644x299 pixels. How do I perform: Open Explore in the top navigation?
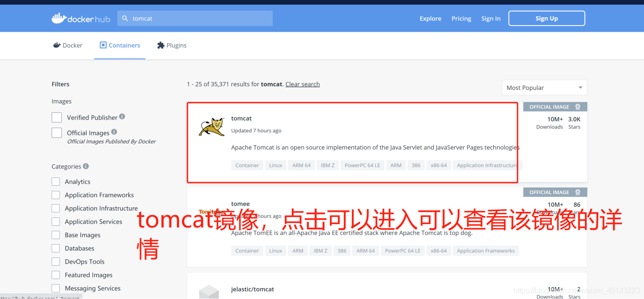point(430,19)
